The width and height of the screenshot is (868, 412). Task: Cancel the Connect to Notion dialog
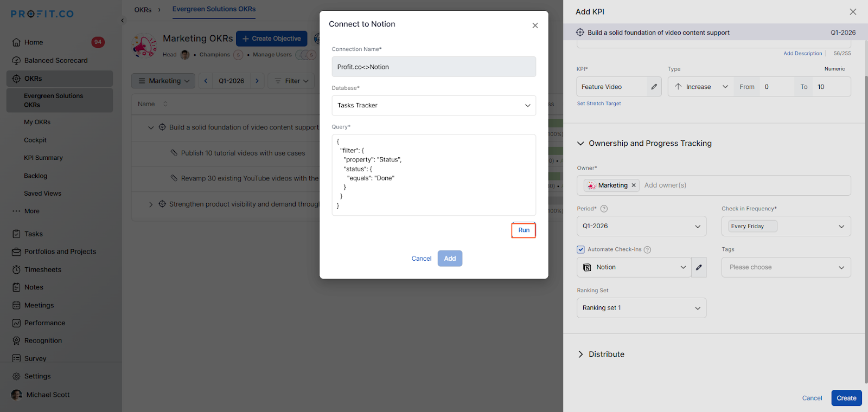422,259
